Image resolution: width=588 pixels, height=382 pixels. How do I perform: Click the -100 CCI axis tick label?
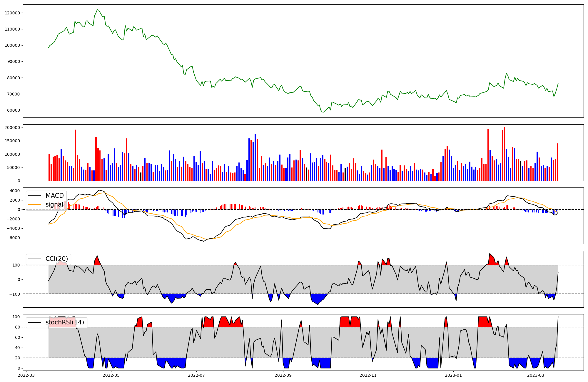coord(15,294)
